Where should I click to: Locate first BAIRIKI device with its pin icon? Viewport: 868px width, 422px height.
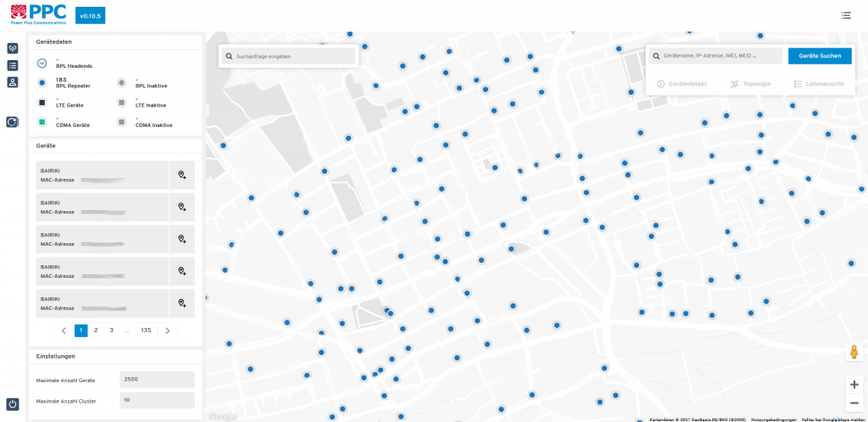click(x=182, y=175)
